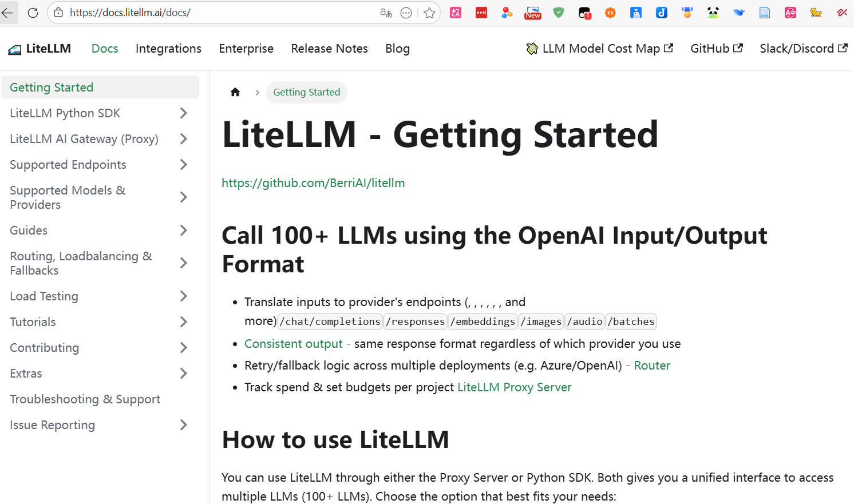The image size is (854, 504).
Task: Open site info lock icon
Action: click(58, 13)
